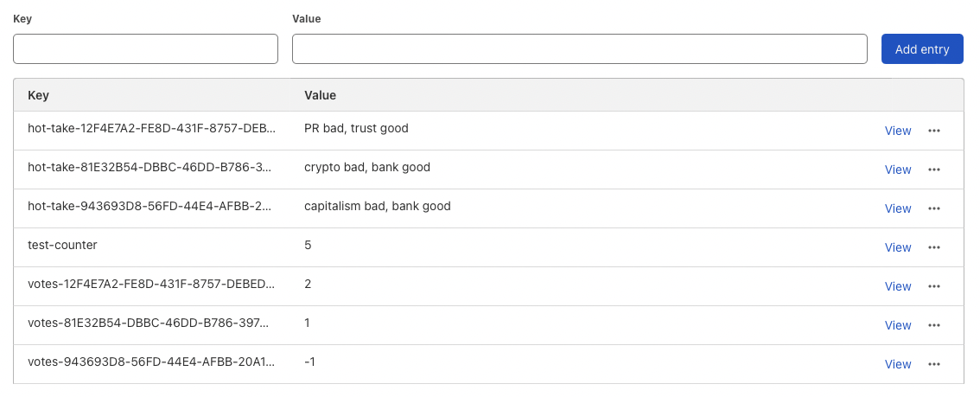980x397 pixels.
Task: Select the test-counter key cell
Action: tap(62, 246)
